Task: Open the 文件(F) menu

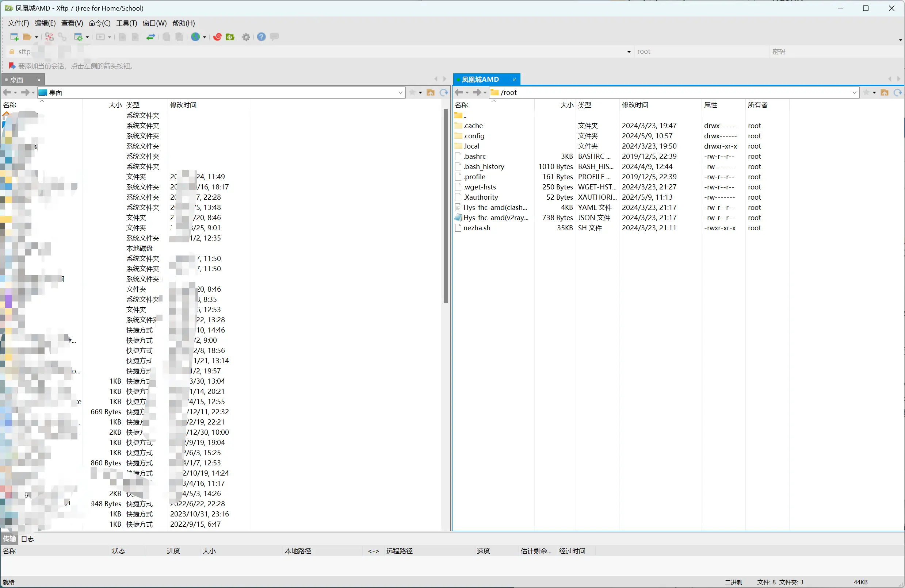Action: pos(18,23)
